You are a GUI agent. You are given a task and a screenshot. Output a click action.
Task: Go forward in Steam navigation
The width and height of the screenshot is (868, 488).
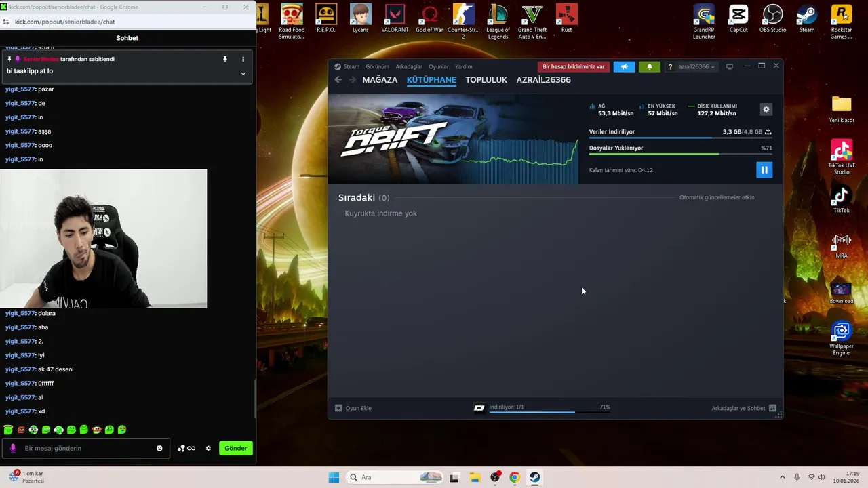tap(352, 80)
